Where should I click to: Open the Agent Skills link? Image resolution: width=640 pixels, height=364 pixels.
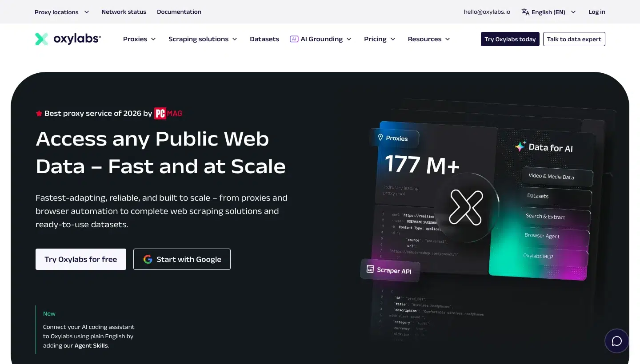pyautogui.click(x=91, y=345)
